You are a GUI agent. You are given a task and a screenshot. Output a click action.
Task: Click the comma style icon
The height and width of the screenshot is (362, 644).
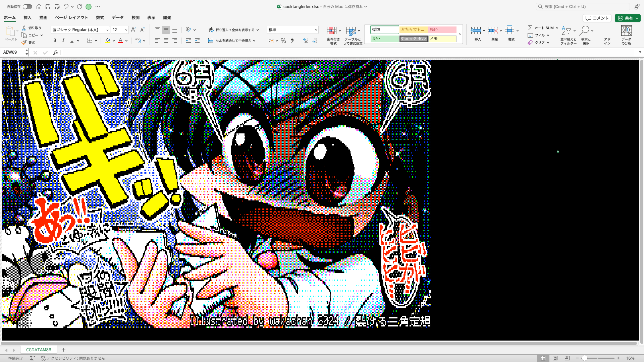pos(292,41)
